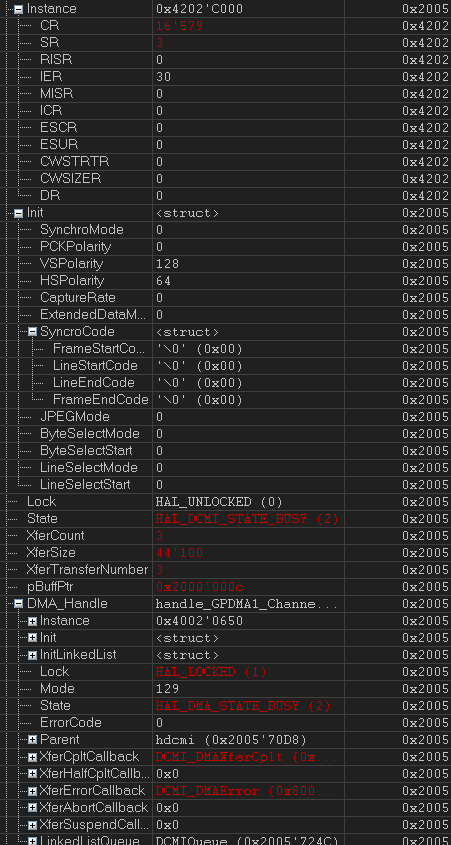The image size is (451, 845).
Task: Expand the InitLinkedList node
Action: (32, 655)
